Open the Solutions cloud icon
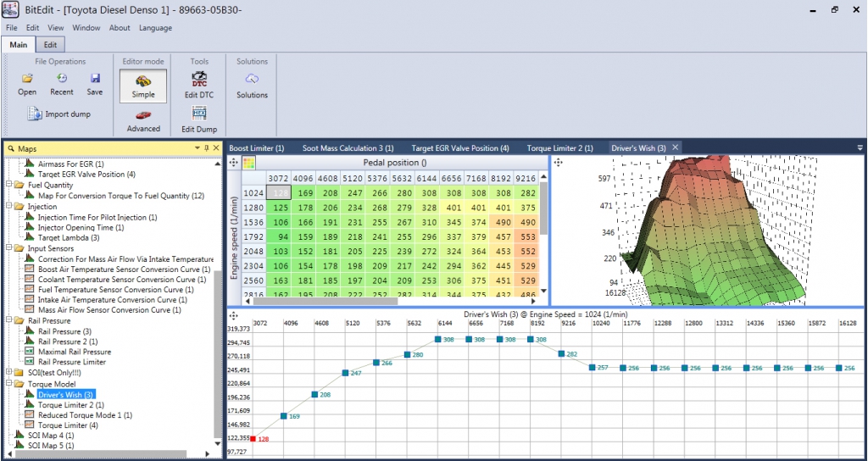The width and height of the screenshot is (868, 461). pos(252,79)
